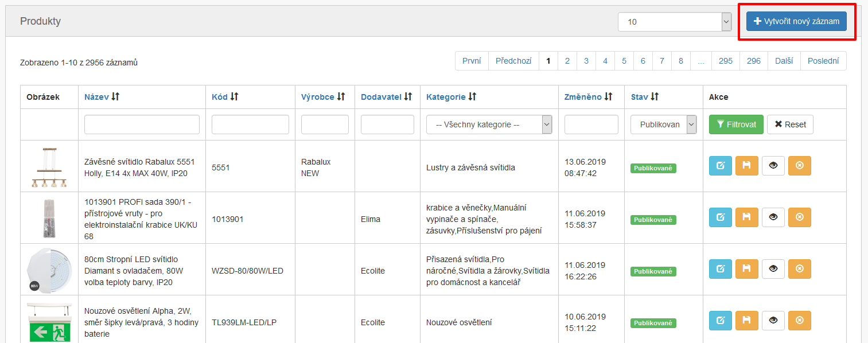The height and width of the screenshot is (343, 868).
Task: Expand the Všechny kategorie filter dropdown
Action: click(489, 124)
